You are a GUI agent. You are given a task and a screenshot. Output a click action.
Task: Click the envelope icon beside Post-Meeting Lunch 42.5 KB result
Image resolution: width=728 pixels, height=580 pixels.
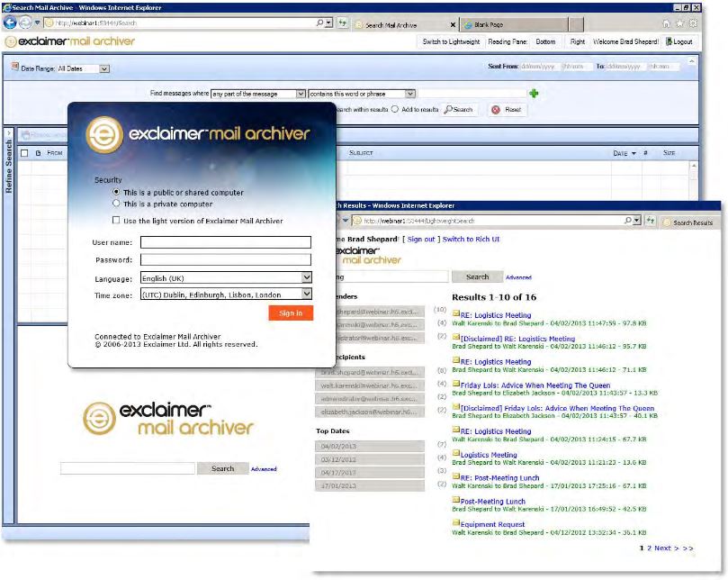tap(456, 500)
